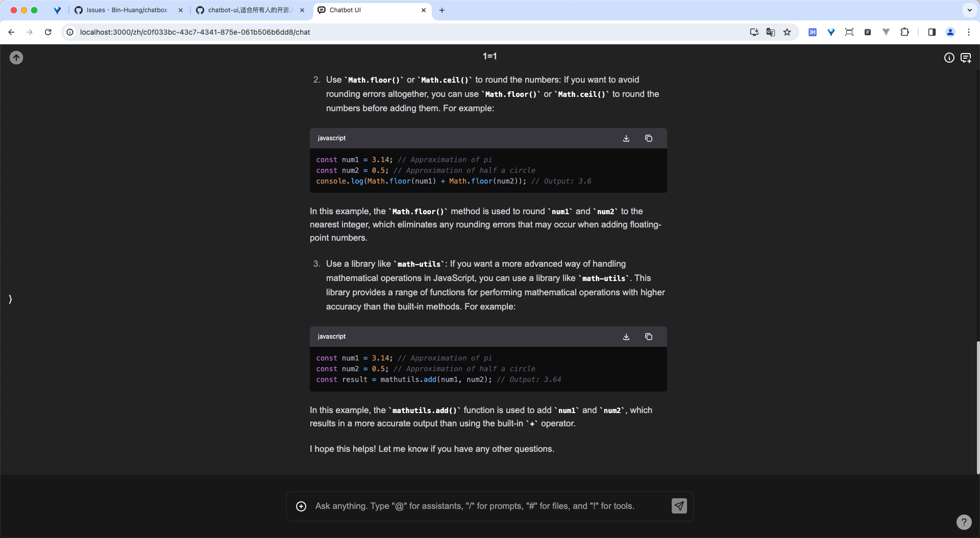Screen dimensions: 980x538
Task: Click the console.log(Math.floor code line
Action: click(x=453, y=181)
